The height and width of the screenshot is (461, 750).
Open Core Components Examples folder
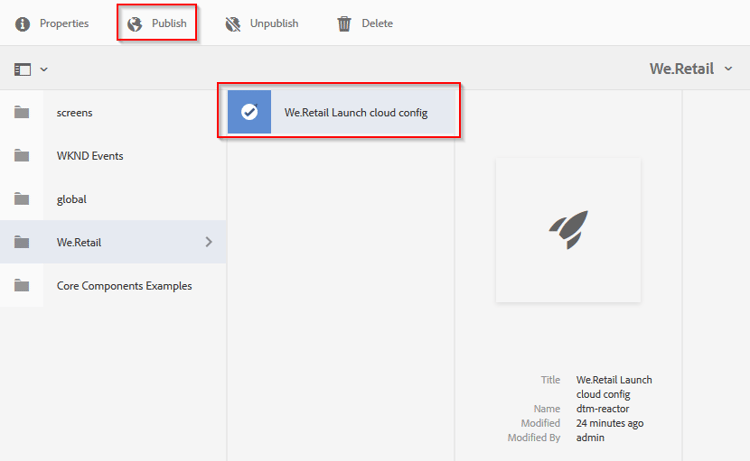point(113,285)
